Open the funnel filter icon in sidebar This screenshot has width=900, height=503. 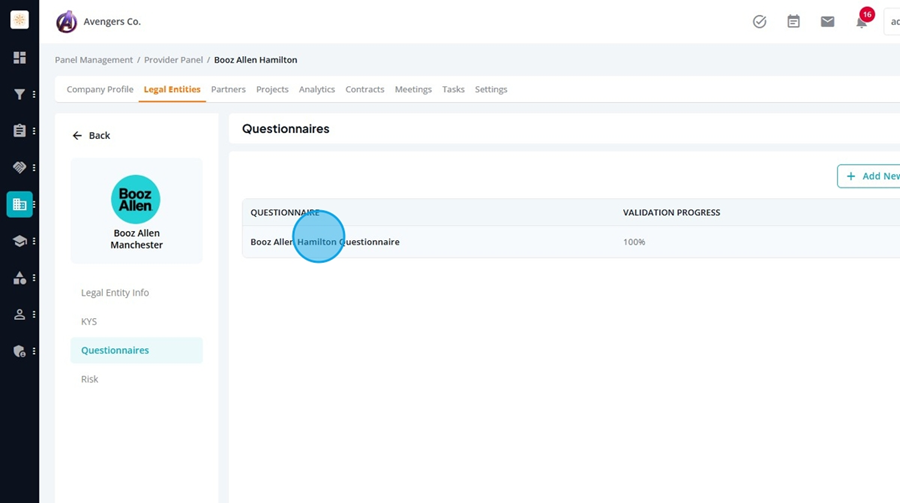pos(20,94)
